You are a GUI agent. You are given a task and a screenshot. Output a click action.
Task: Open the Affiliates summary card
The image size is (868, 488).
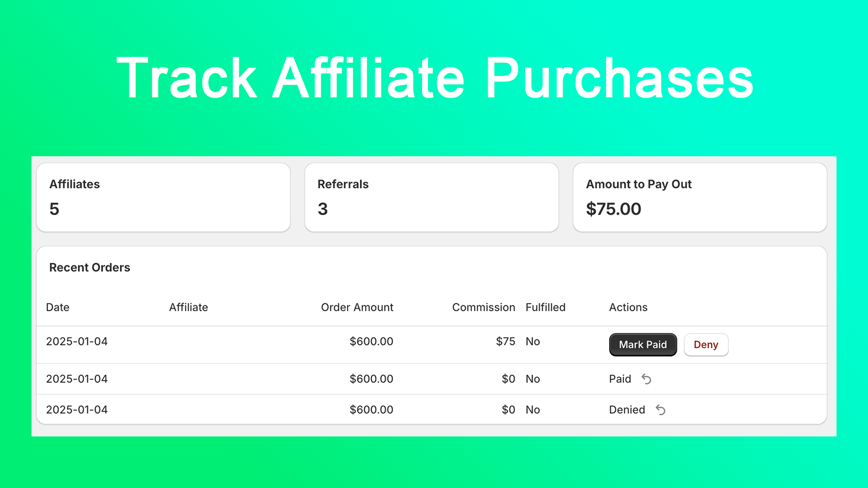tap(163, 197)
